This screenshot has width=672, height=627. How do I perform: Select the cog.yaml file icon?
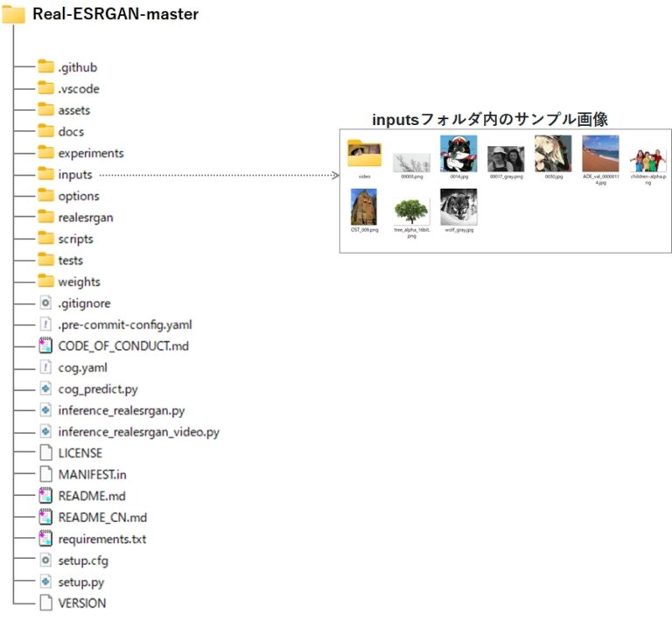(46, 367)
